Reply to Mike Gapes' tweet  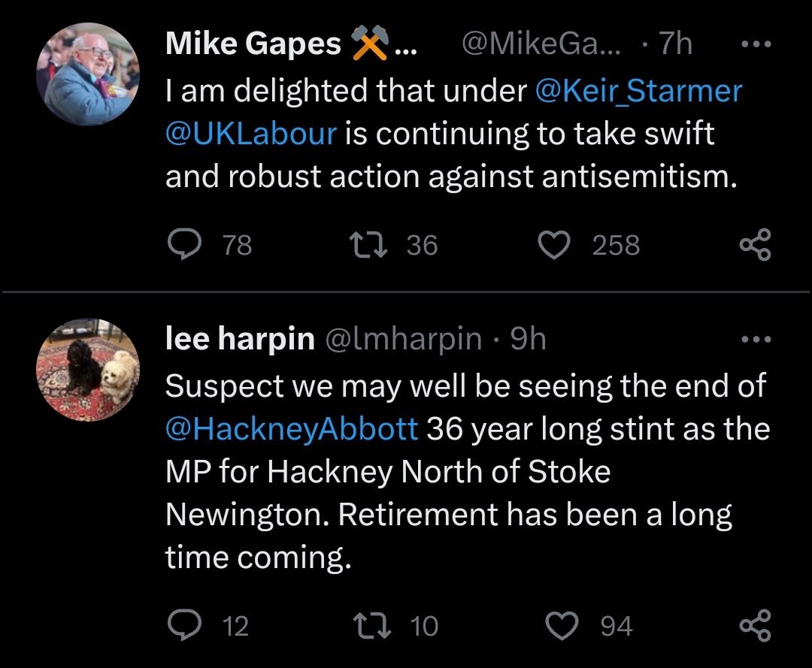[181, 245]
